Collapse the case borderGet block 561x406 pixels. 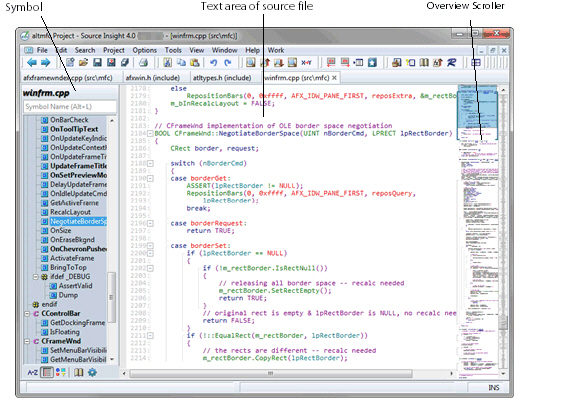150,178
